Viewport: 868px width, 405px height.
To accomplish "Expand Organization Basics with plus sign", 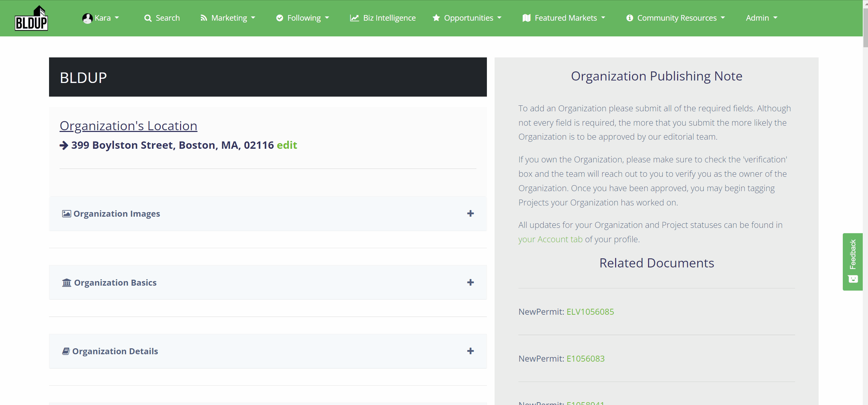I will pyautogui.click(x=470, y=282).
